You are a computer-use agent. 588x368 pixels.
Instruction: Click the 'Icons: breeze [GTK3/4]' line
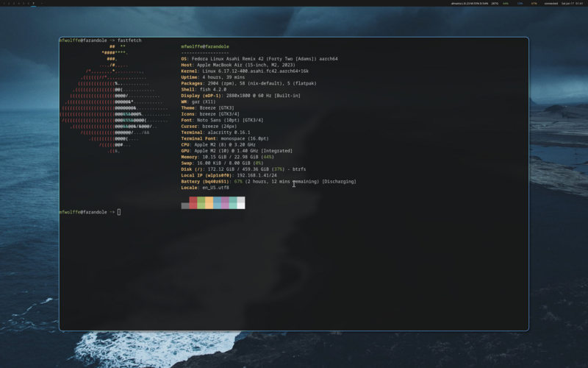point(210,114)
